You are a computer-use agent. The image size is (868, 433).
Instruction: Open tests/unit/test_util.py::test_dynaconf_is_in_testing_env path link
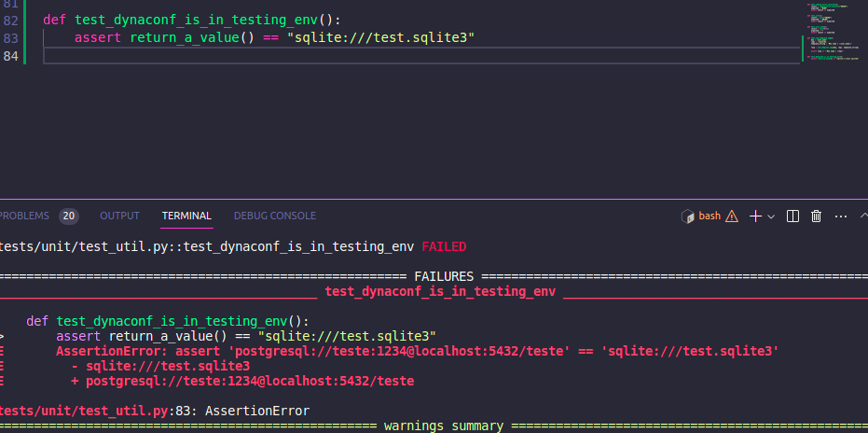[x=207, y=246]
